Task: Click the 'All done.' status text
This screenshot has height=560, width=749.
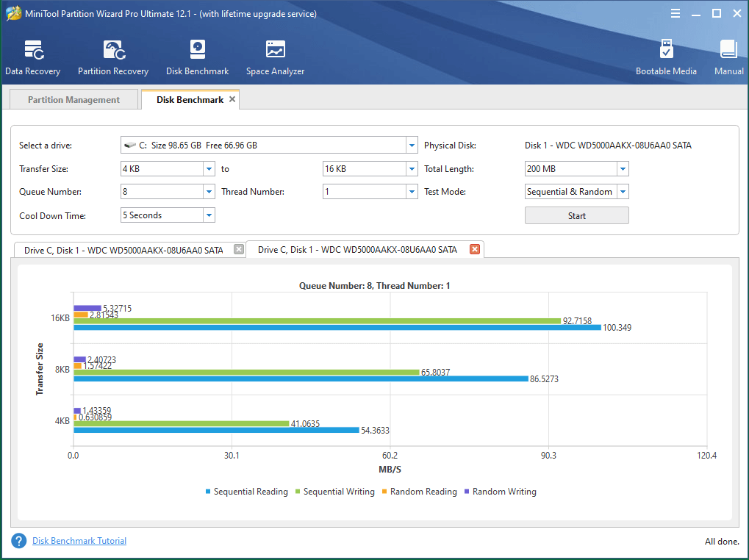Action: (722, 542)
